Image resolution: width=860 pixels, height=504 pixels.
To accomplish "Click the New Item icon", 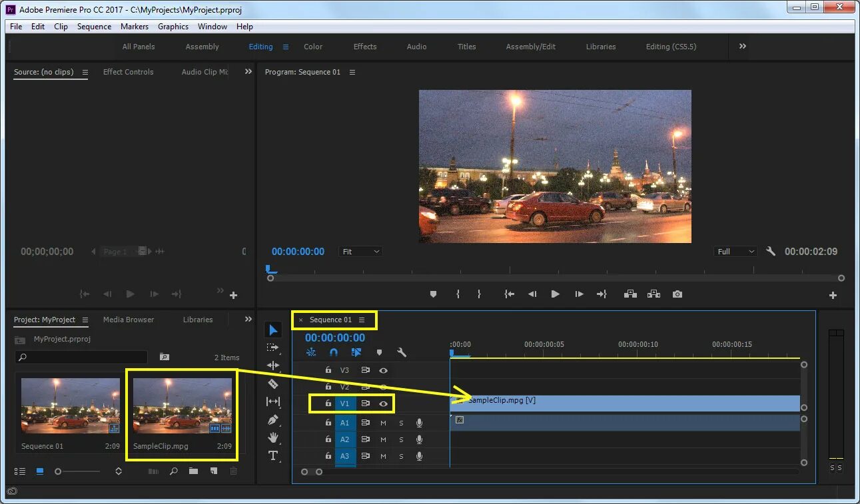I will tap(213, 471).
